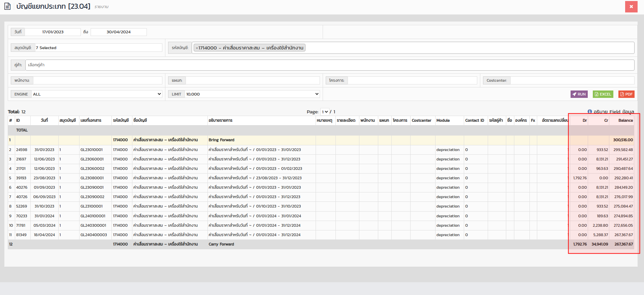Click the แผนก input field

point(253,80)
